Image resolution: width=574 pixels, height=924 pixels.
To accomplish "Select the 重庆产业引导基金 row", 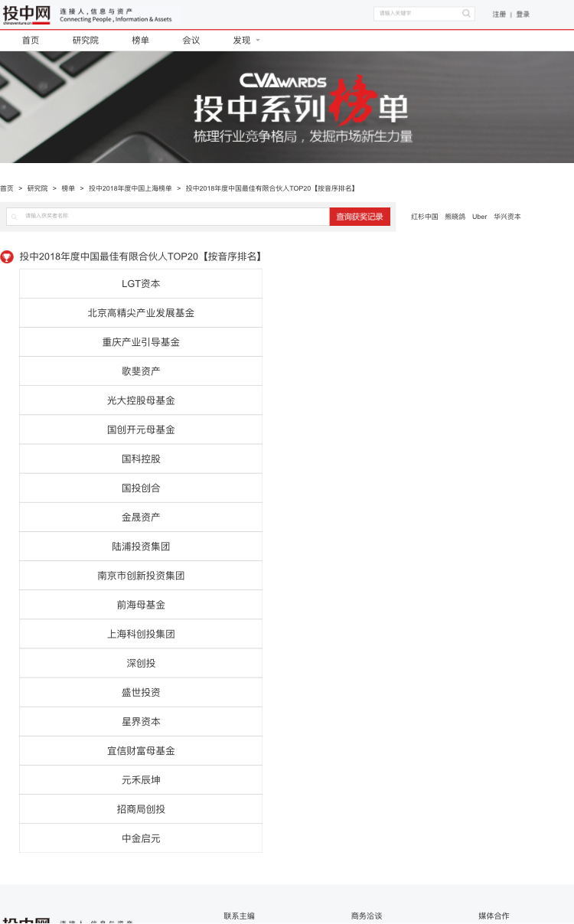I will tap(141, 342).
